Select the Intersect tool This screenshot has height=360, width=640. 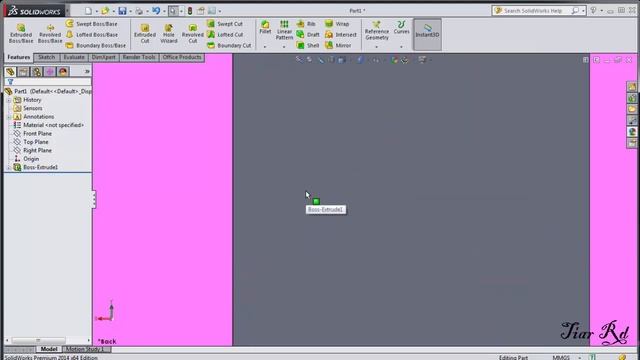341,35
